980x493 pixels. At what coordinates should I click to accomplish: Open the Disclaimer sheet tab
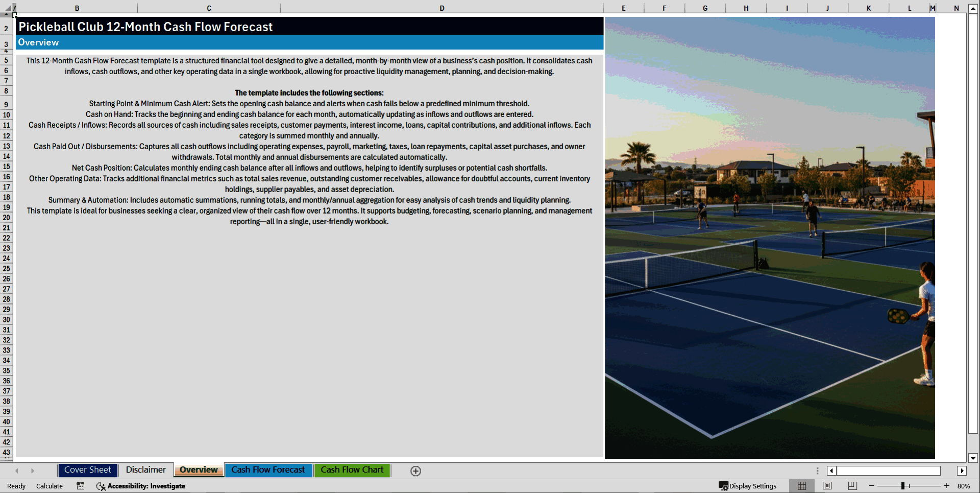point(145,469)
